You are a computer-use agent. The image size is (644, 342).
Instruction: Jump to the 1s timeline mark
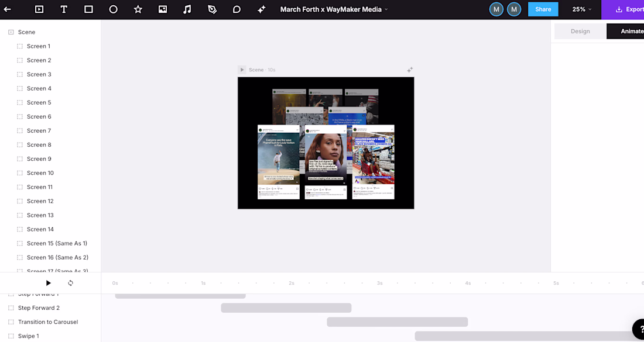203,284
